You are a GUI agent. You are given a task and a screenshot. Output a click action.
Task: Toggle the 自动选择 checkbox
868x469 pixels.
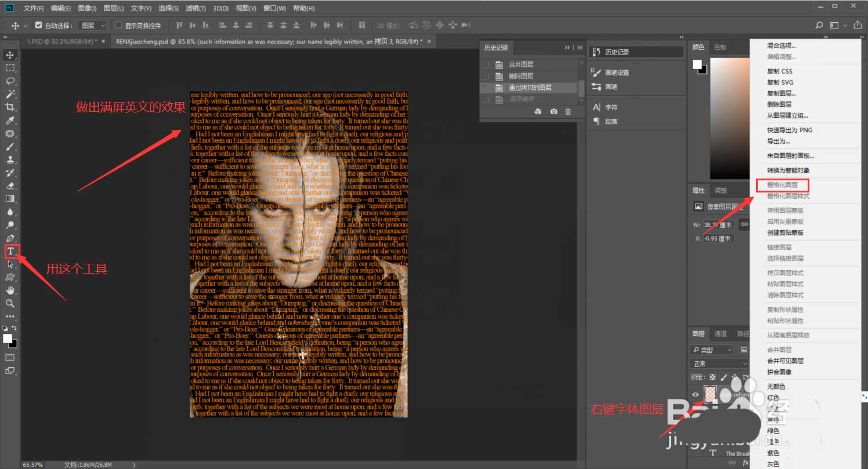[39, 26]
